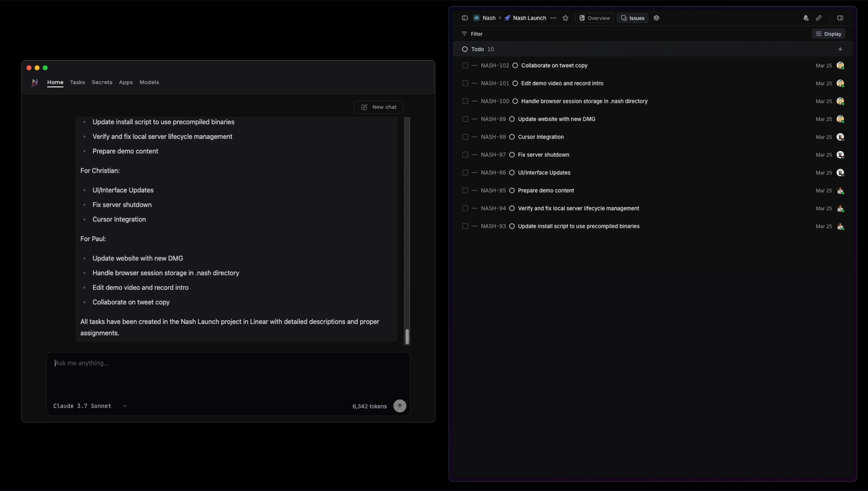Star the Nash Launch project as favorite
This screenshot has width=868, height=491.
click(565, 18)
